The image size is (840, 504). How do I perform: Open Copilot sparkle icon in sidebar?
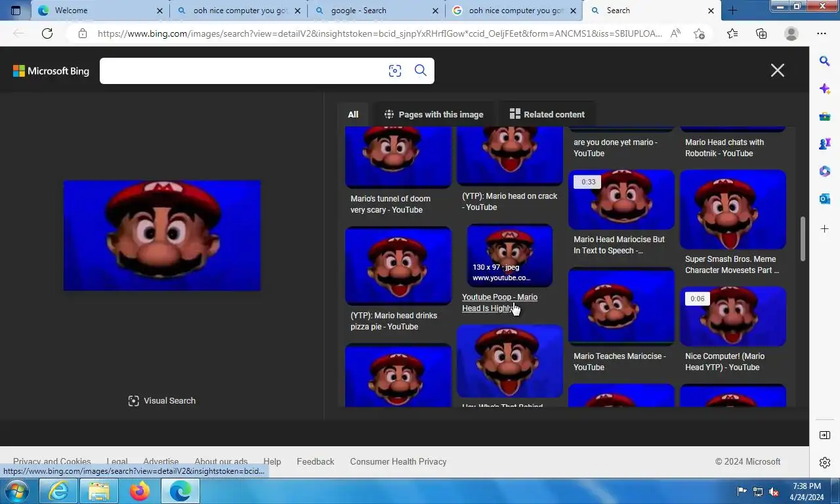pyautogui.click(x=825, y=89)
